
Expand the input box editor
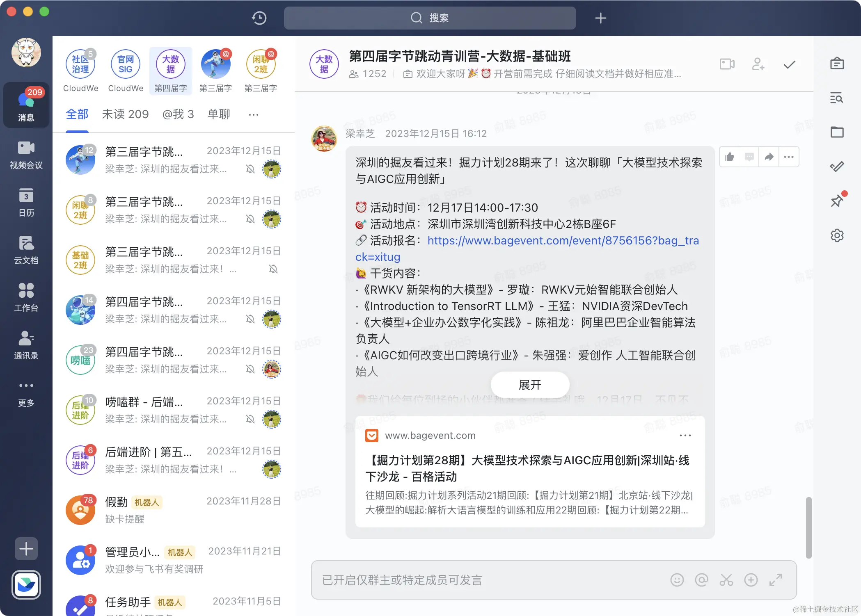776,580
